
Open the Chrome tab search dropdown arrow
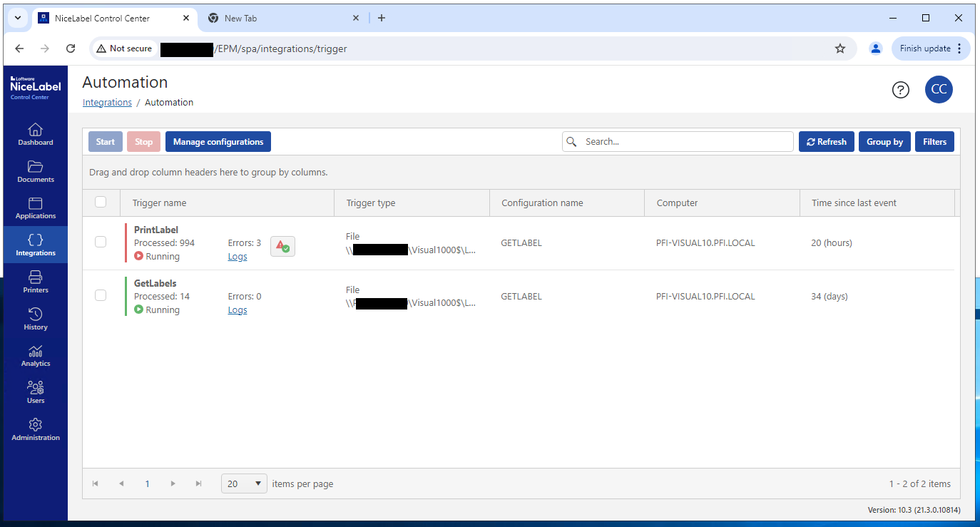pos(18,18)
